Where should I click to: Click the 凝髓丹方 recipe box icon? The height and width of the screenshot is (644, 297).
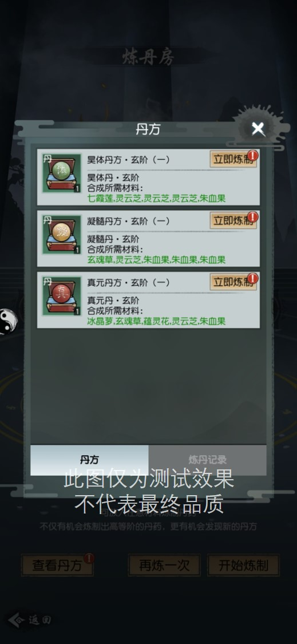pos(62,235)
